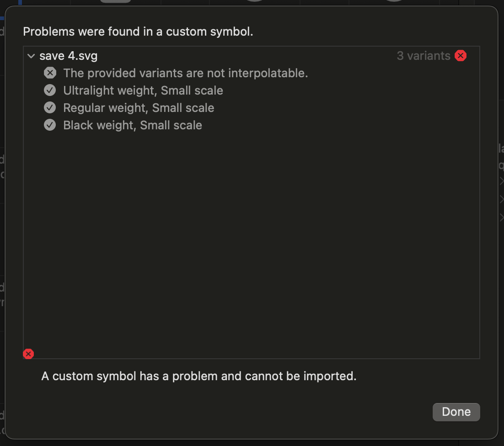Click the gray X icon for interpolatable error
The image size is (504, 446).
(50, 73)
